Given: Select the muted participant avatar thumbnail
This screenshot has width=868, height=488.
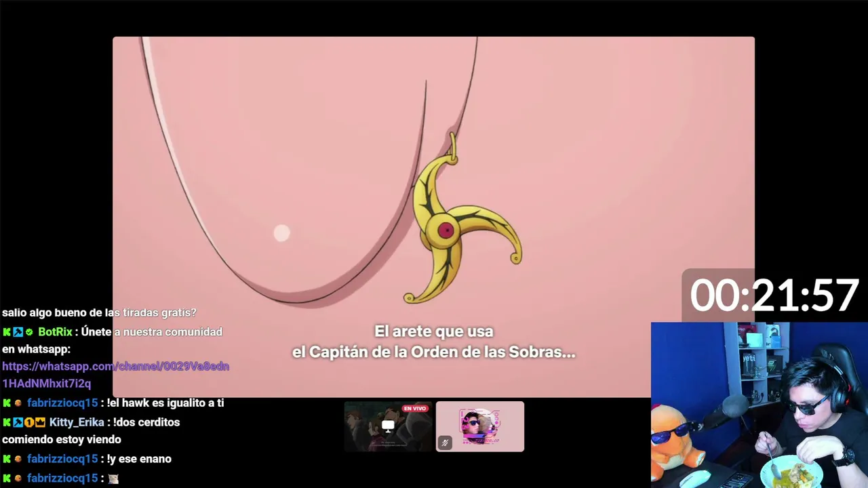Looking at the screenshot, I should 480,426.
